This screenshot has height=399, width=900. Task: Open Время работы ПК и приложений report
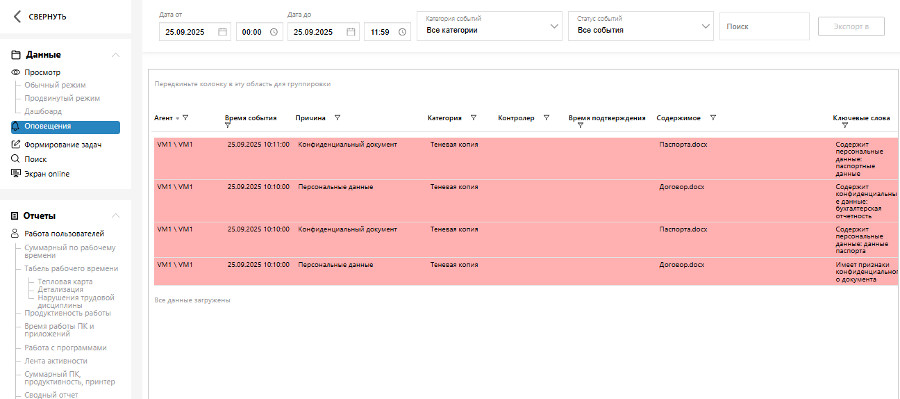[x=59, y=330]
